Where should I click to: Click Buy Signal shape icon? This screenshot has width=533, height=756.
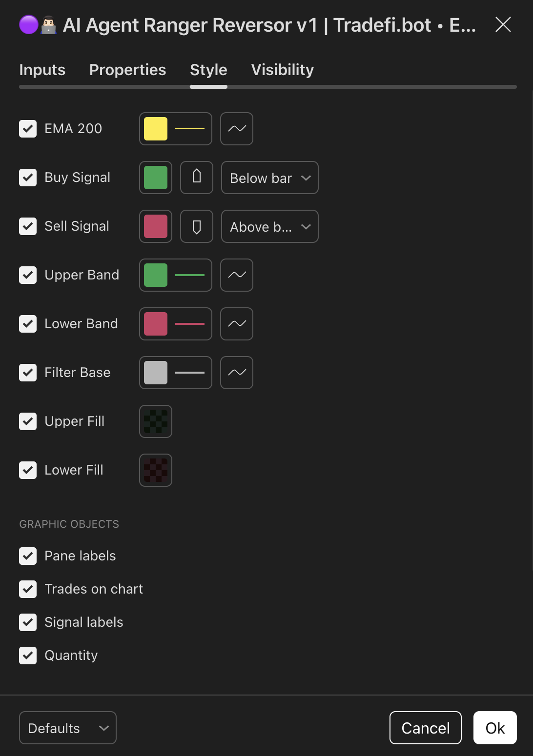[x=197, y=178]
